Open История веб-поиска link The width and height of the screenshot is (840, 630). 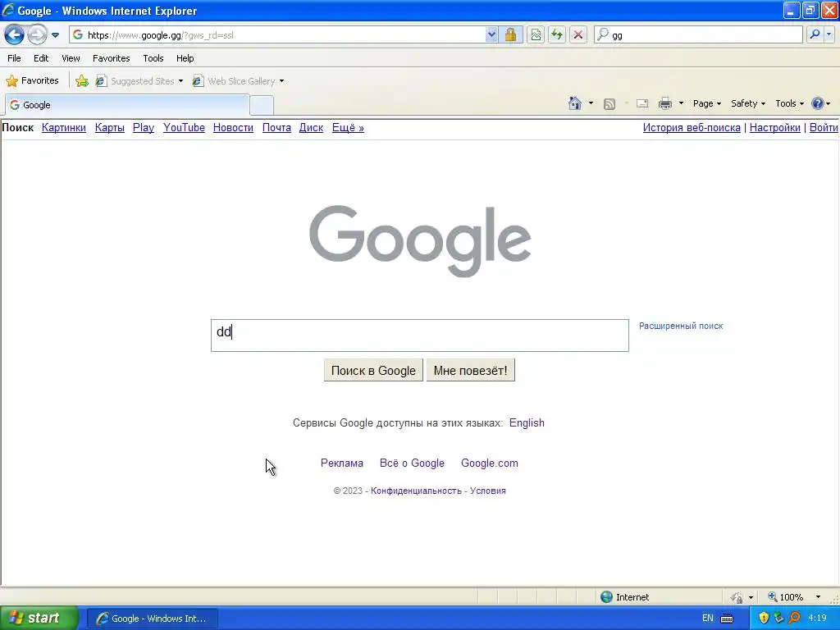(692, 127)
